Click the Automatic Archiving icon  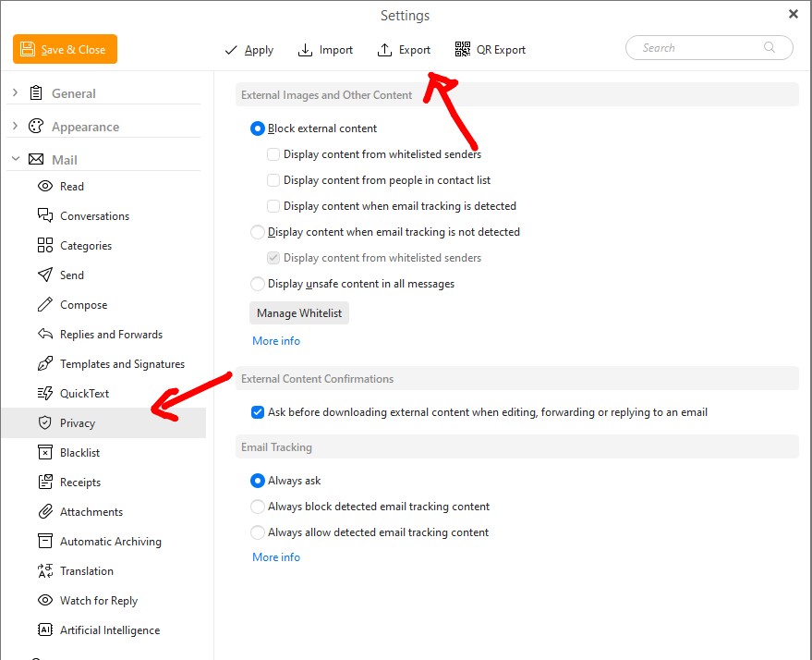(x=44, y=542)
